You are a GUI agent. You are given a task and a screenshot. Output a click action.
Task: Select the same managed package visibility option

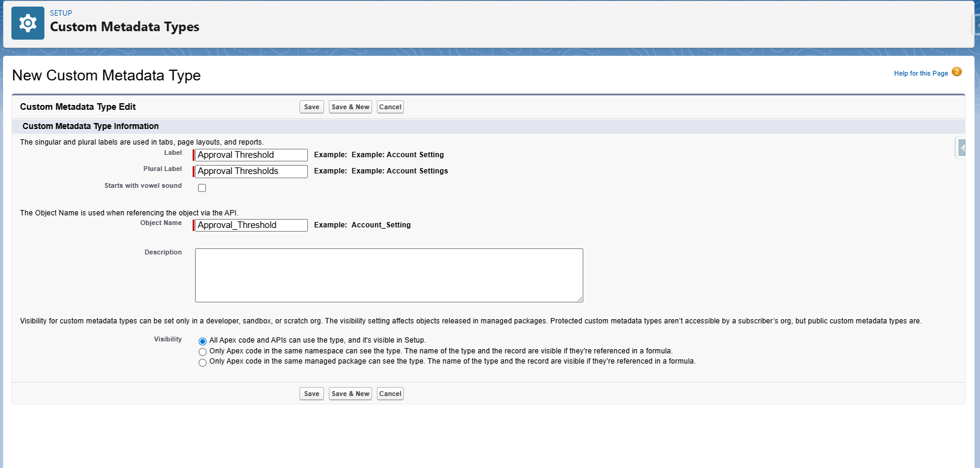tap(203, 362)
